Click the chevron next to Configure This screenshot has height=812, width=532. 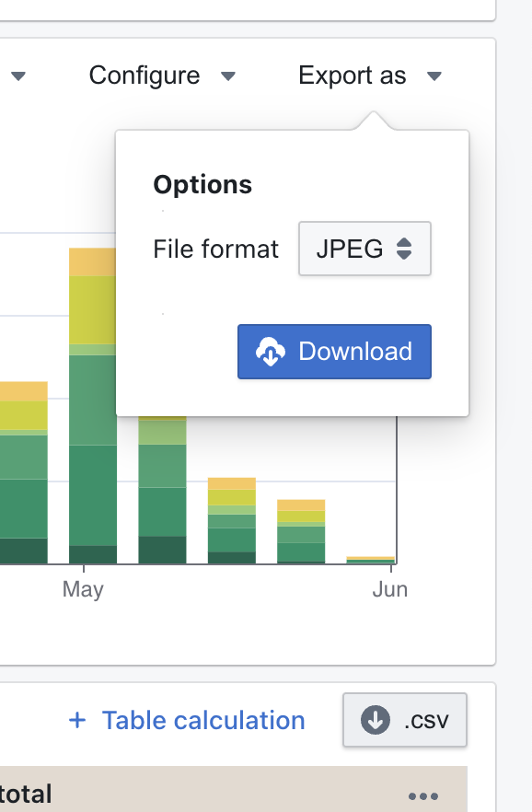coord(228,77)
